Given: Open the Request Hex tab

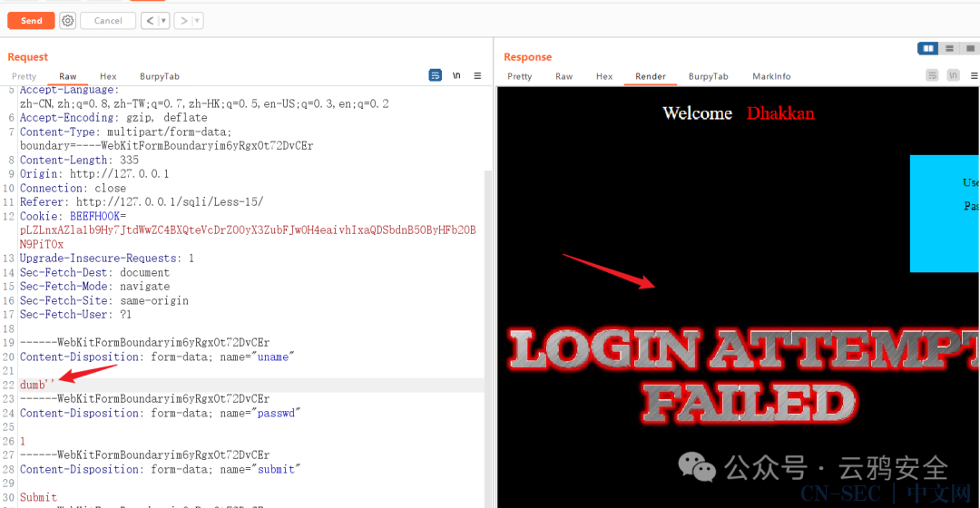Looking at the screenshot, I should (108, 76).
